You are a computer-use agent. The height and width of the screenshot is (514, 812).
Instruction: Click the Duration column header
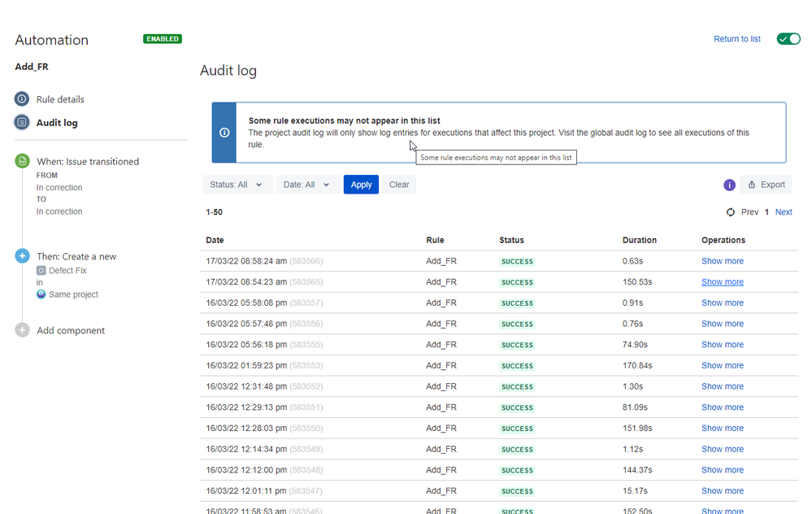[640, 240]
